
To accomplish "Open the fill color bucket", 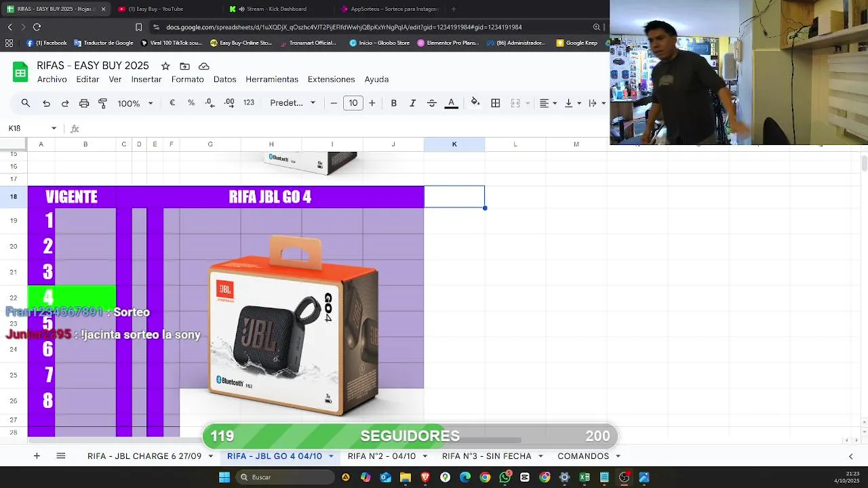I will click(475, 103).
